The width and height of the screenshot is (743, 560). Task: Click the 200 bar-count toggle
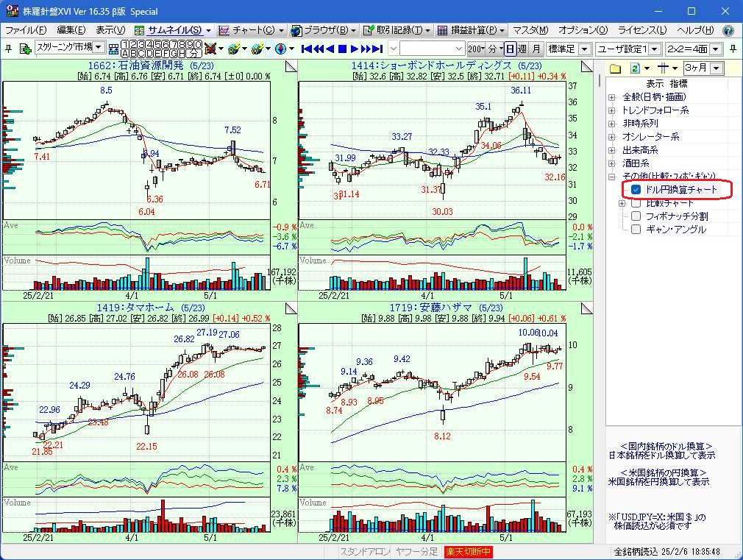pos(476,49)
